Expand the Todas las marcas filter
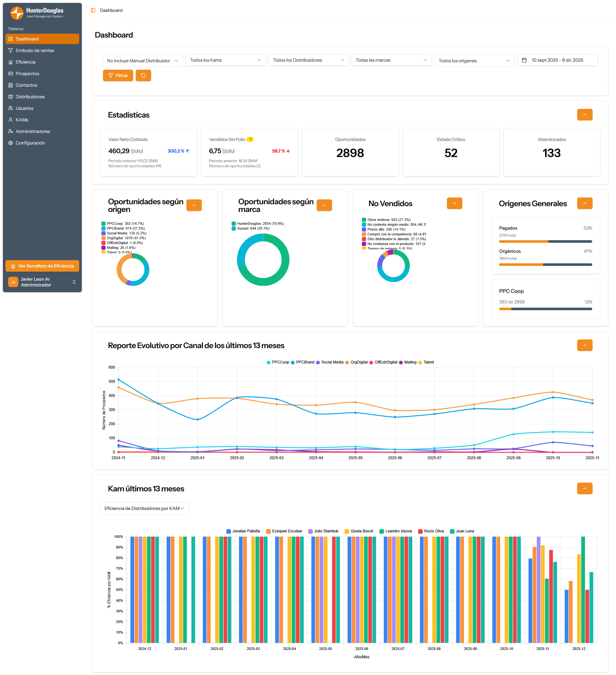 (x=391, y=60)
